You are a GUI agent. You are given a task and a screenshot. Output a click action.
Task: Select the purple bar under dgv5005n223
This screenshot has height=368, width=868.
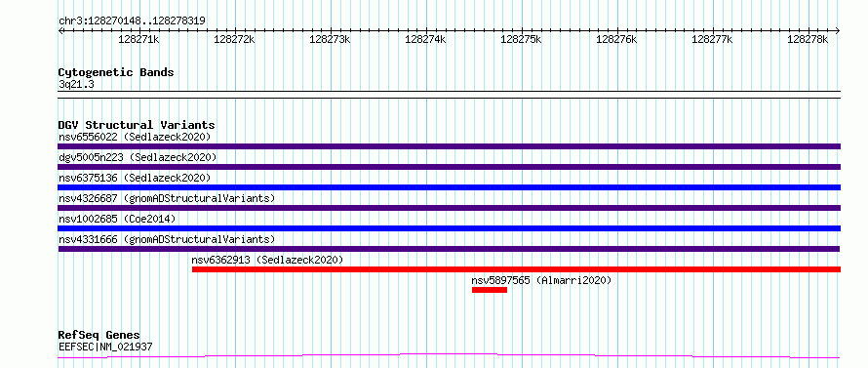pyautogui.click(x=449, y=167)
